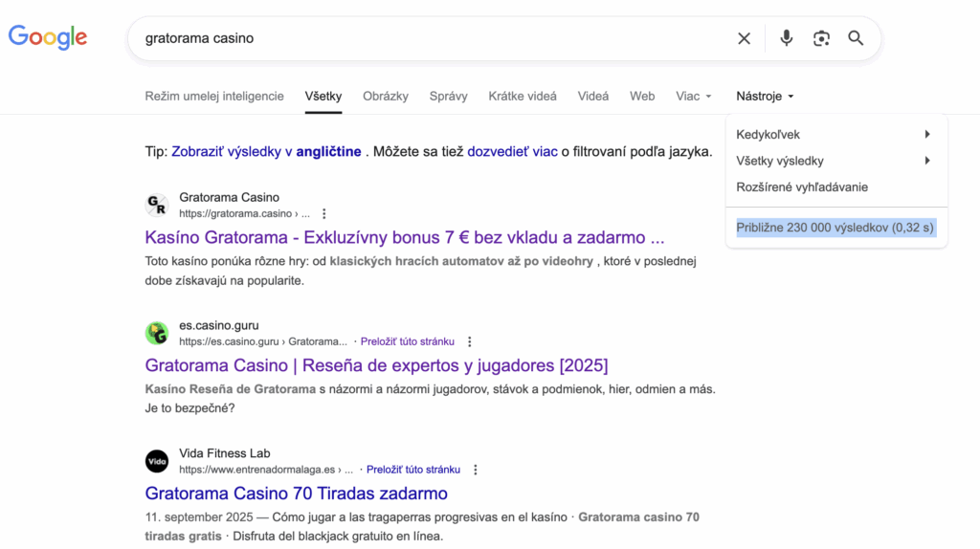This screenshot has width=980, height=549.
Task: Switch to the Správy tab
Action: (x=449, y=97)
